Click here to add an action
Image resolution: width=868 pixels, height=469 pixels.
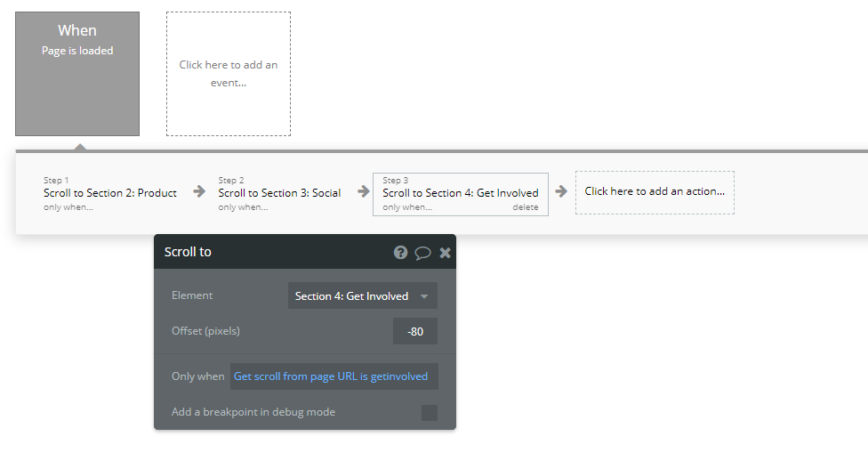coord(655,192)
